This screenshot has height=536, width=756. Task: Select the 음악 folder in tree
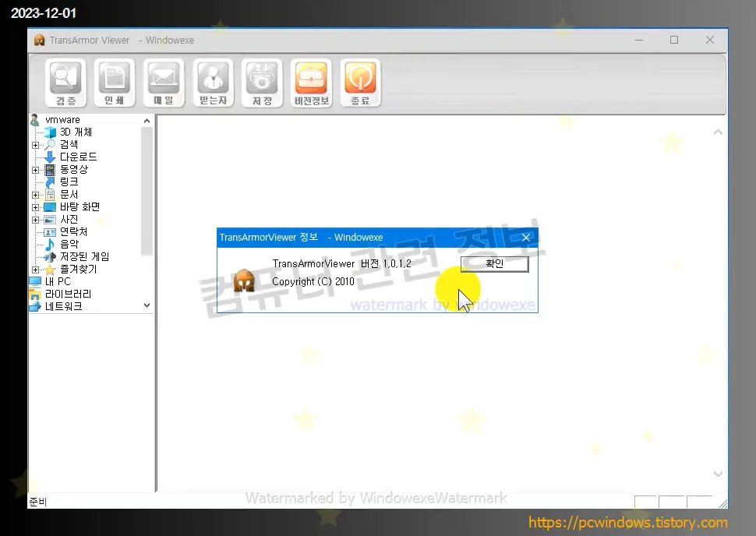pyautogui.click(x=69, y=245)
